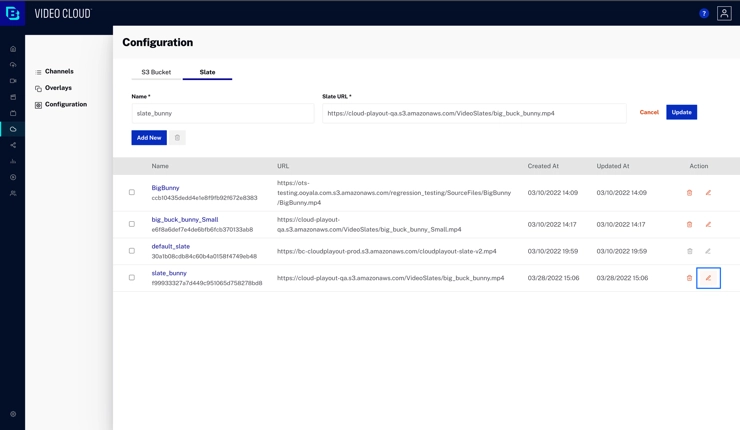Viewport: 740px width, 430px height.
Task: Edit the BigBunny slate with pencil icon
Action: [x=708, y=193]
